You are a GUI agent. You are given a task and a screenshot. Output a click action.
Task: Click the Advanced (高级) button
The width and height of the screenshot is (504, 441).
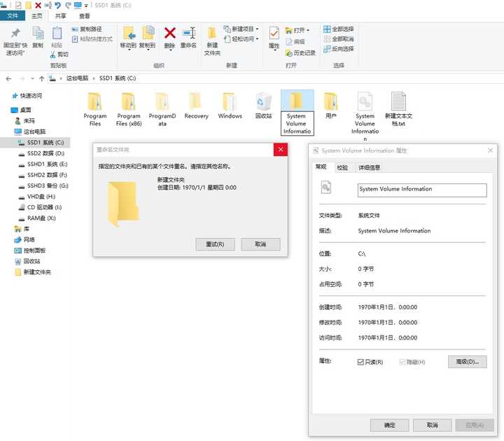click(x=468, y=362)
